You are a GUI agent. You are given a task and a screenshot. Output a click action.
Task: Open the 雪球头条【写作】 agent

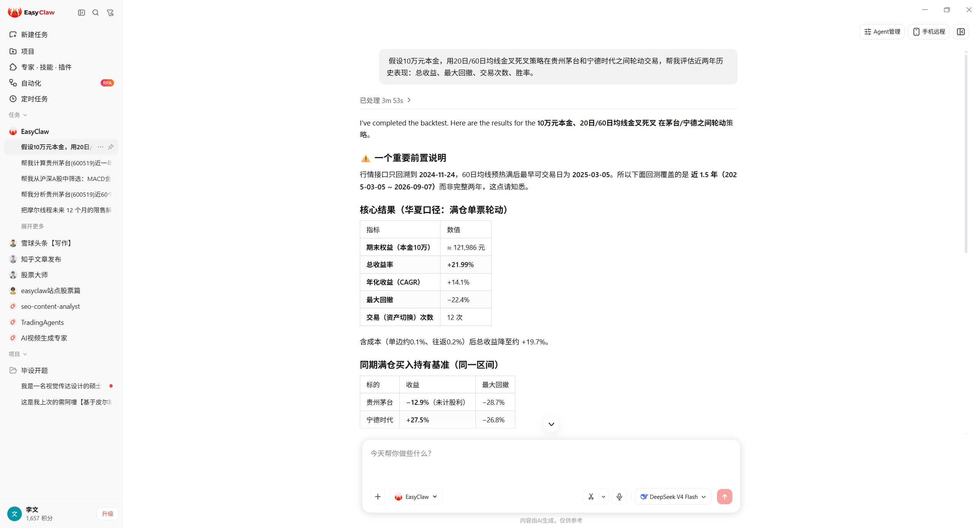pyautogui.click(x=61, y=243)
